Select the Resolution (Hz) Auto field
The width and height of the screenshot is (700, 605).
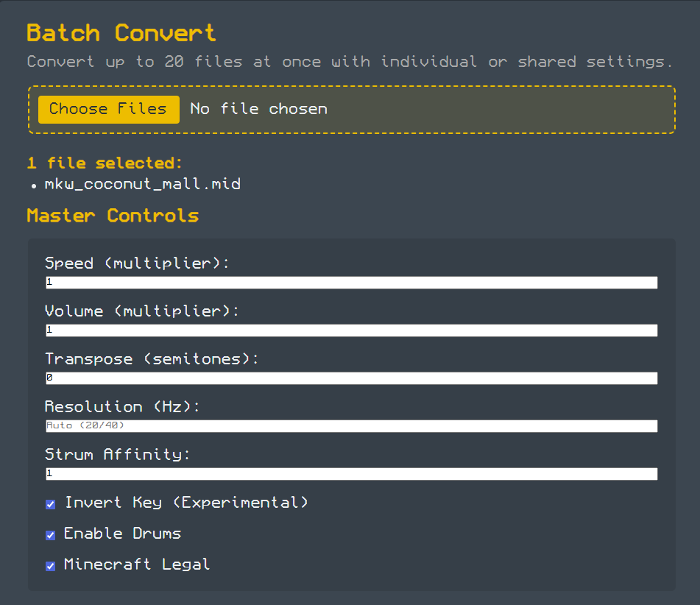tap(351, 425)
